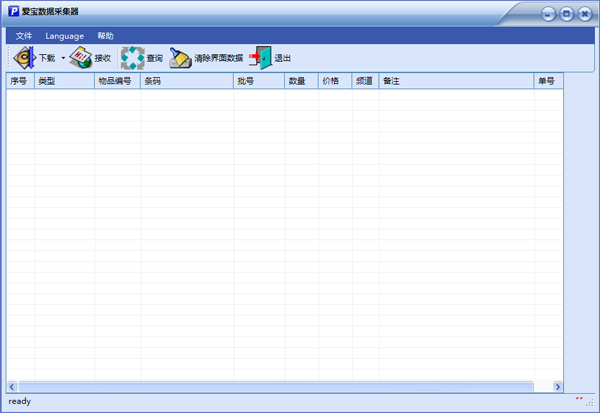Expand the download dropdown arrow
This screenshot has width=600, height=413.
point(63,58)
